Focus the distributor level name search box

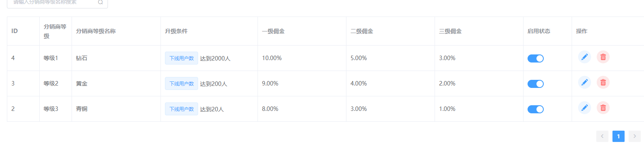pyautogui.click(x=57, y=2)
